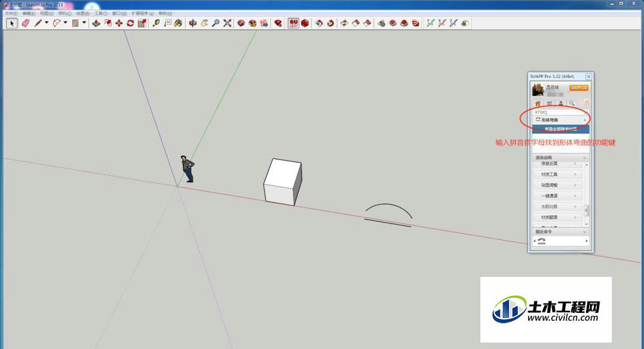The height and width of the screenshot is (349, 644).
Task: Select the Paint Bucket tool
Action: pos(178,23)
